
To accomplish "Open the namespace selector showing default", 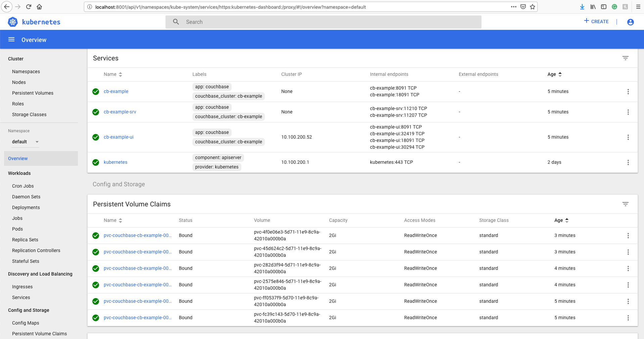I will coord(25,142).
